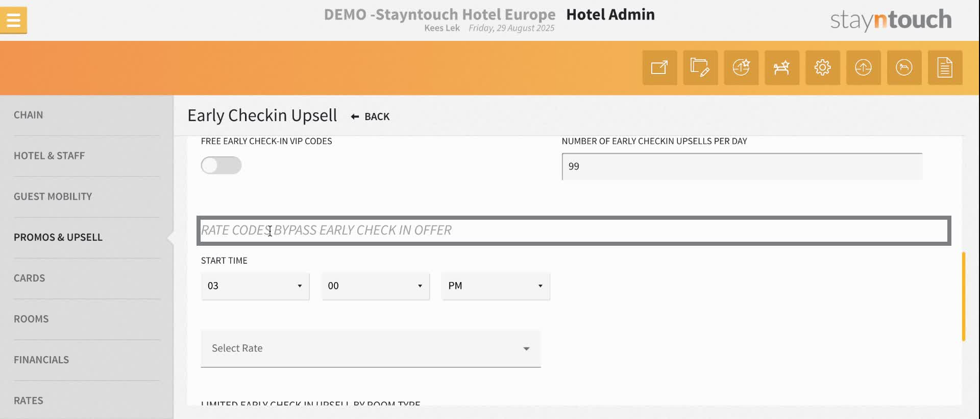Open the hamburger menu in top-left corner
This screenshot has height=419, width=980.
[13, 19]
